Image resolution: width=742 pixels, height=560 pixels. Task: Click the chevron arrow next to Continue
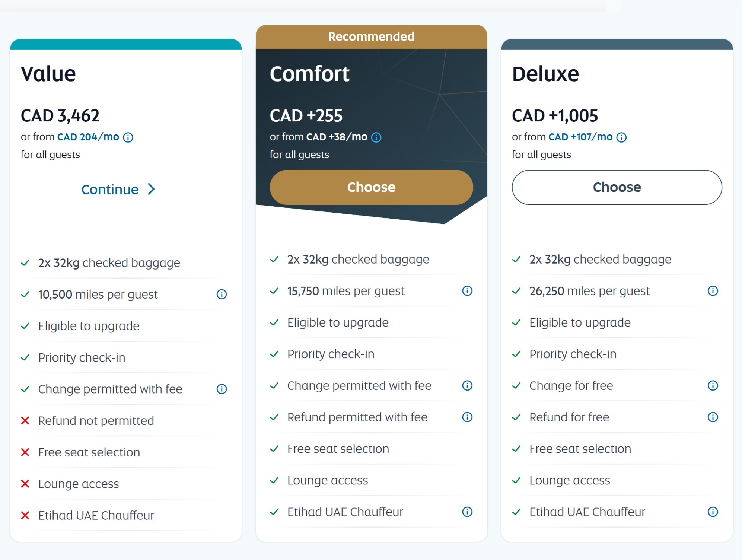[x=151, y=189]
